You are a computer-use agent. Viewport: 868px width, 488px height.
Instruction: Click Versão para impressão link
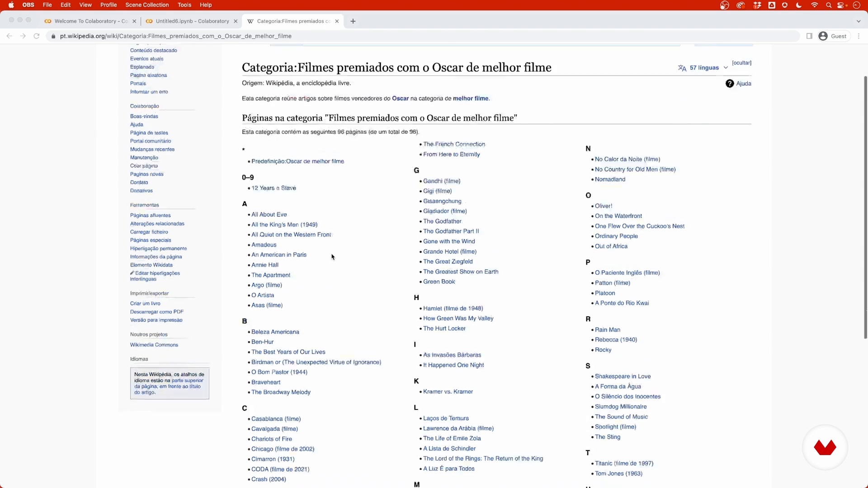[156, 320]
